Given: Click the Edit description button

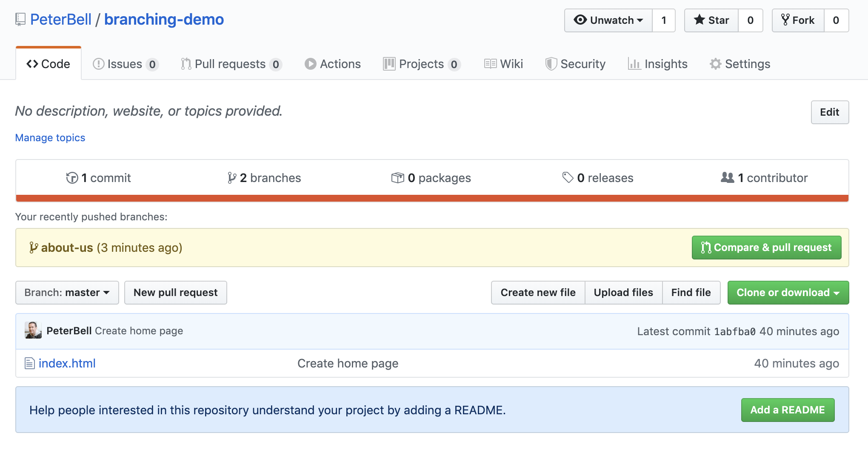Looking at the screenshot, I should pos(830,112).
